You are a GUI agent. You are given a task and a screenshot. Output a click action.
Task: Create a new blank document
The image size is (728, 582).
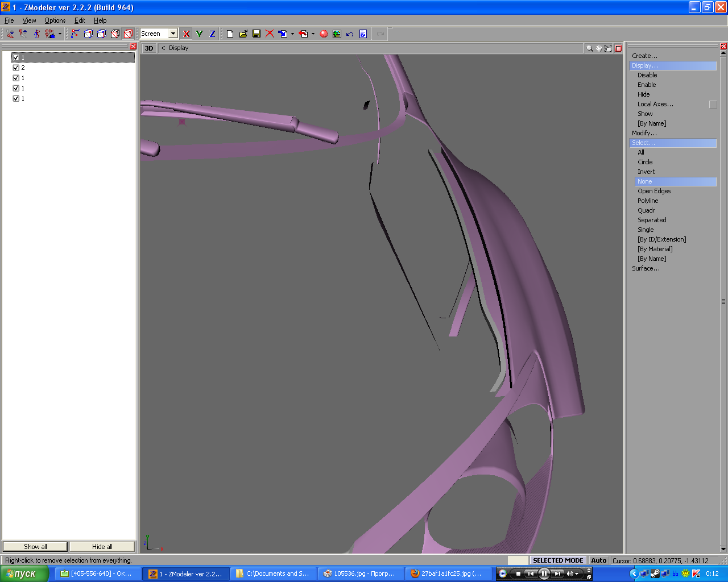pyautogui.click(x=230, y=34)
